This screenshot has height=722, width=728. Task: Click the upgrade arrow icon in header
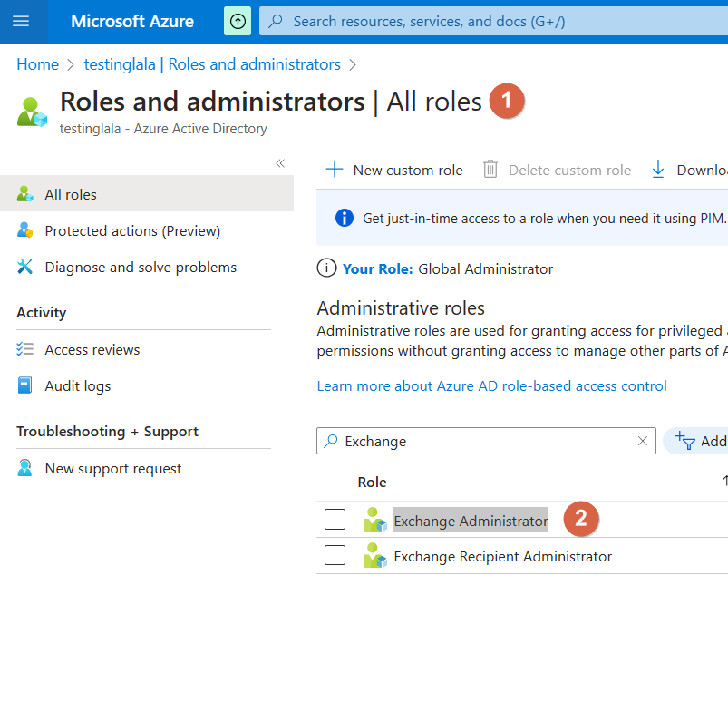point(238,21)
